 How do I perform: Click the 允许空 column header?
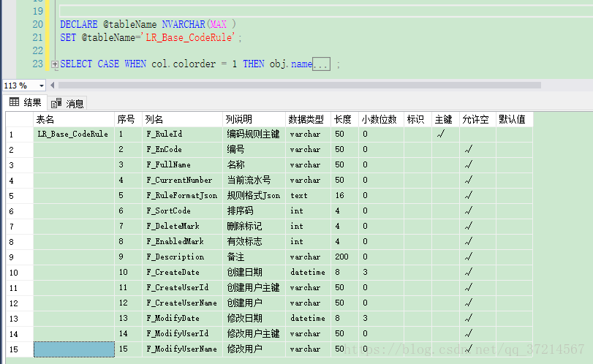tap(477, 119)
